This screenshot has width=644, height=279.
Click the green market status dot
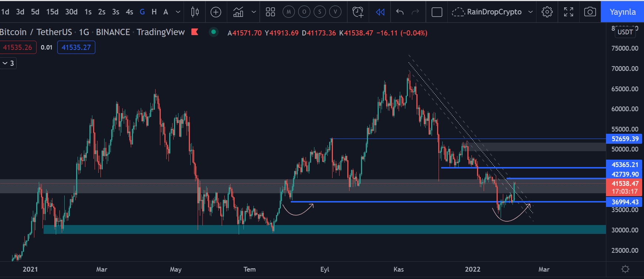pos(213,32)
